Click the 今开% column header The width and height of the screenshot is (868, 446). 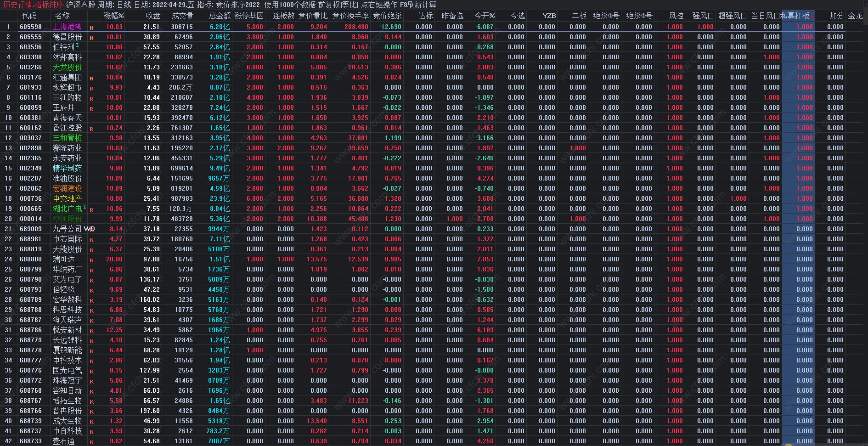(x=485, y=16)
